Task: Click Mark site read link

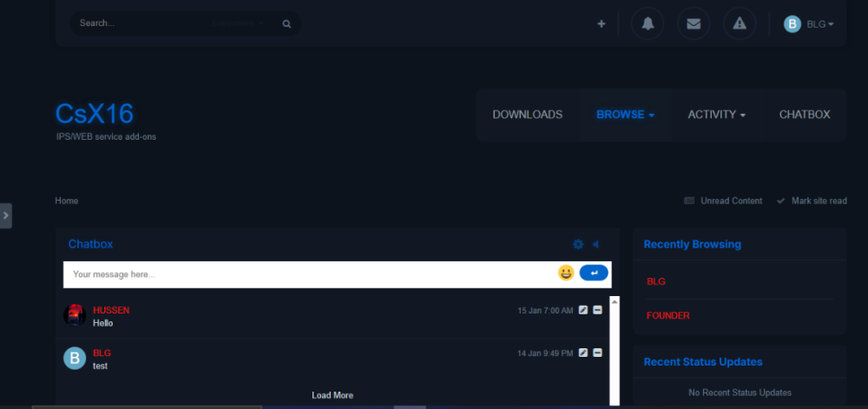Action: pyautogui.click(x=812, y=201)
